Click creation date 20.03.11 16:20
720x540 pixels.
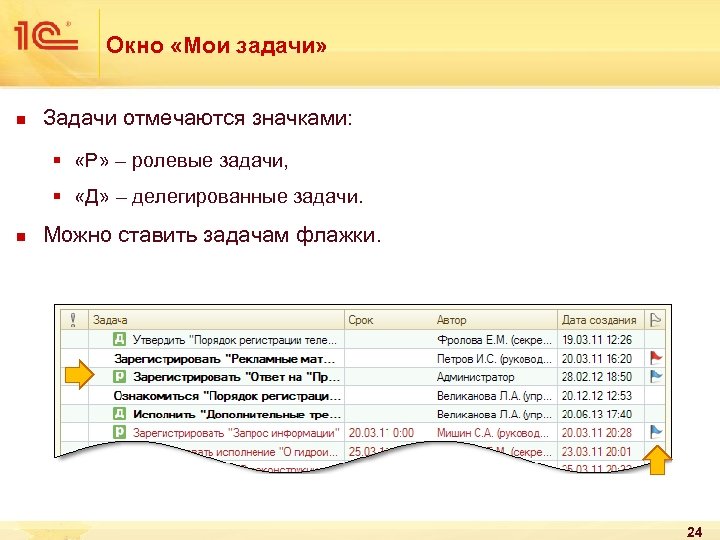[x=597, y=359]
